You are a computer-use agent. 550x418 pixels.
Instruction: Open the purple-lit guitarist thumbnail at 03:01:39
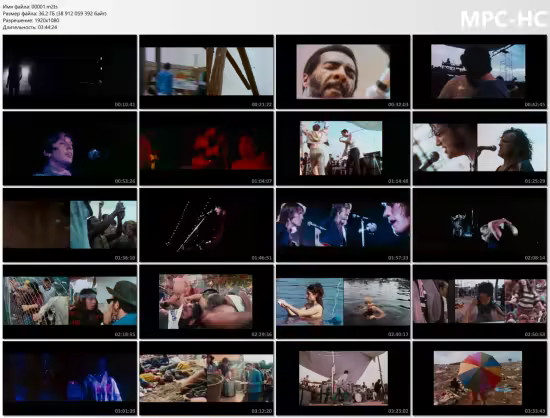70,378
